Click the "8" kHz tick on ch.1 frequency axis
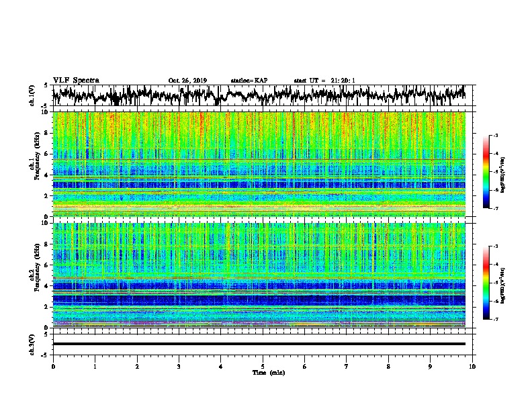Screen dimensions: 532x411 coord(47,133)
